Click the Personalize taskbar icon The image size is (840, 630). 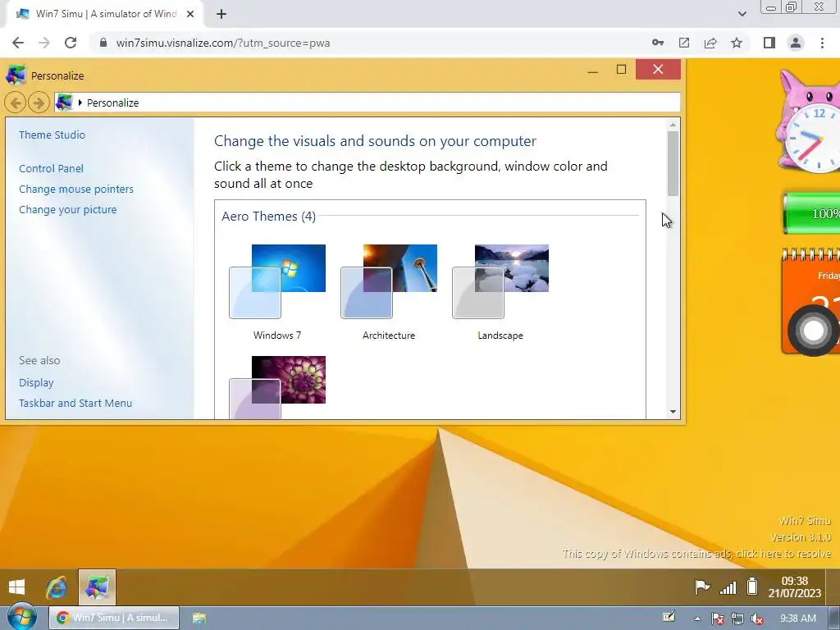coord(97,587)
